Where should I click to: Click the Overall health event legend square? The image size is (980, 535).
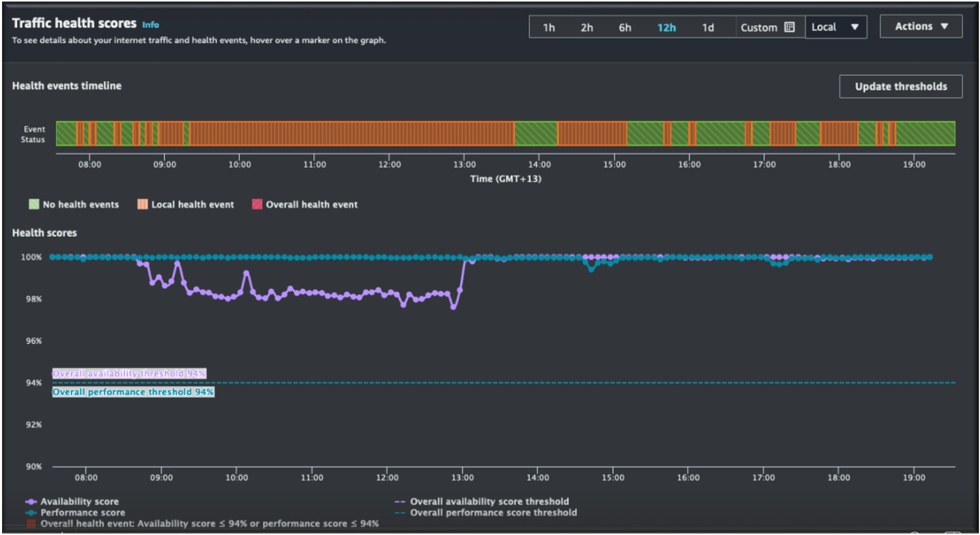point(32,523)
